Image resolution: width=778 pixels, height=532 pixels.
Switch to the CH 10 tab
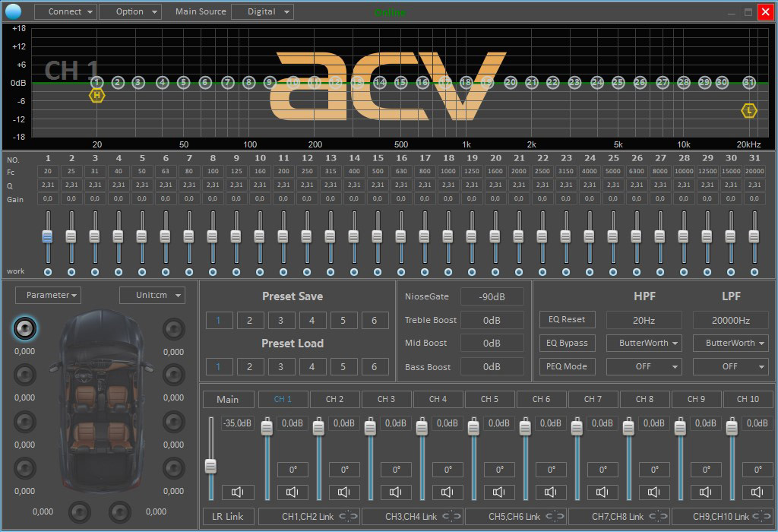[x=748, y=399]
